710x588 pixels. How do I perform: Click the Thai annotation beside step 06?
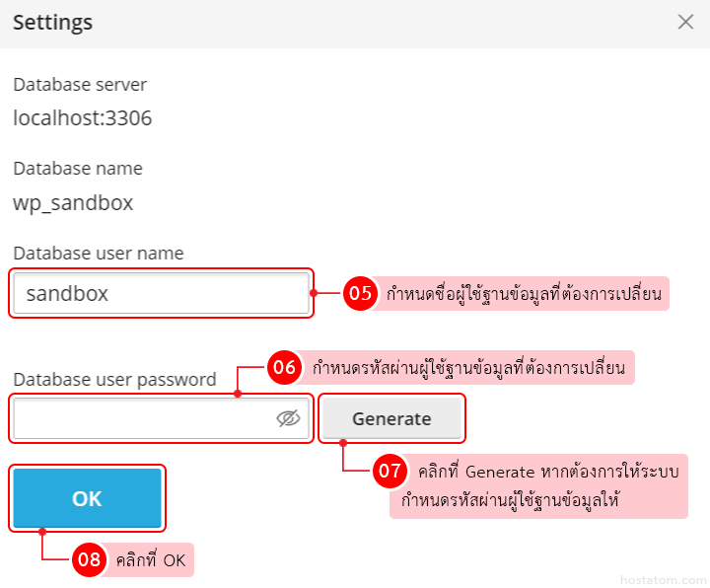pyautogui.click(x=468, y=368)
